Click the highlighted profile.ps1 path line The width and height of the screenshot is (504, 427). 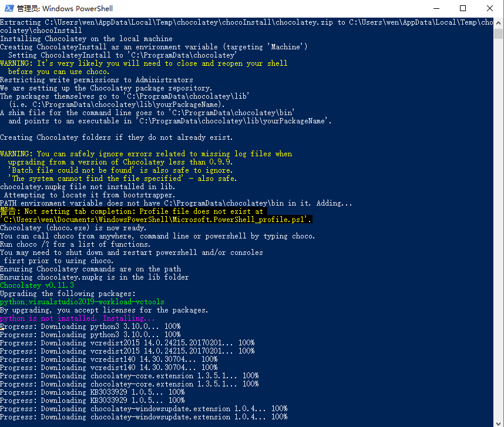(x=156, y=220)
